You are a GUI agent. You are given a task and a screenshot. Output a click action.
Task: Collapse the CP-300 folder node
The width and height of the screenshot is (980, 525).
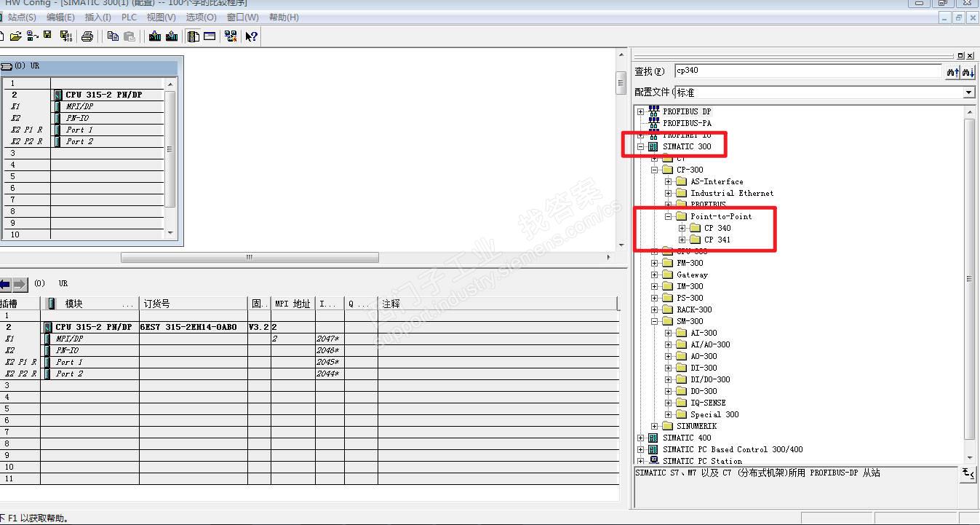pos(654,170)
